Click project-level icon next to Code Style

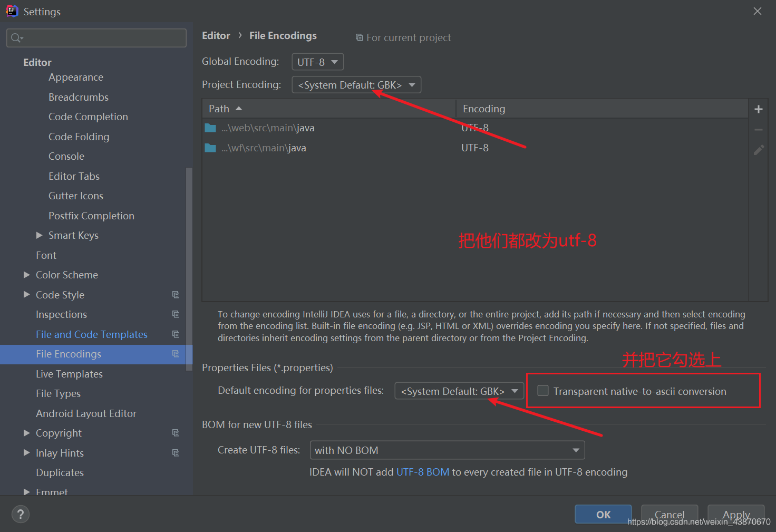[x=176, y=295]
